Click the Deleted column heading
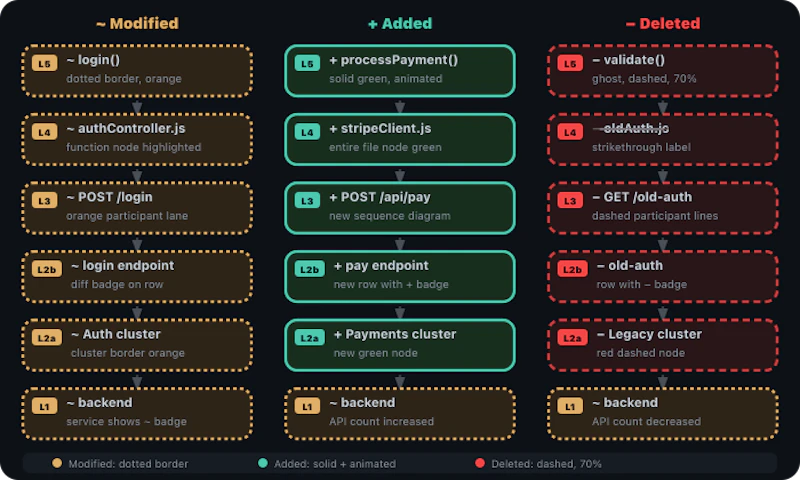Screen dimensions: 800x480 [663, 23]
